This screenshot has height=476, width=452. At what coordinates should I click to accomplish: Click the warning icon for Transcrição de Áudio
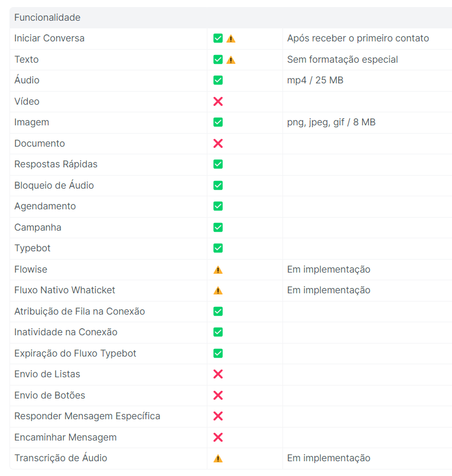click(x=218, y=458)
